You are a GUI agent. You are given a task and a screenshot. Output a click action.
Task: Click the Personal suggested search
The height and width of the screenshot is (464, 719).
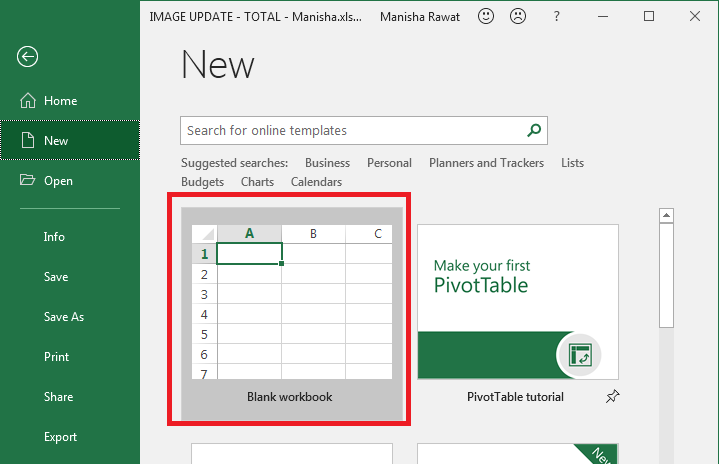click(389, 163)
